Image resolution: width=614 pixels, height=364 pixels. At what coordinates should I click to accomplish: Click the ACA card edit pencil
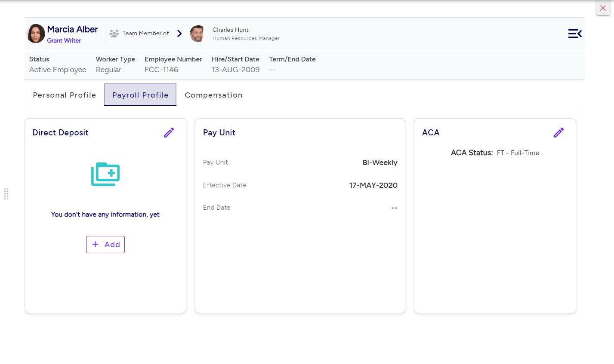(558, 133)
